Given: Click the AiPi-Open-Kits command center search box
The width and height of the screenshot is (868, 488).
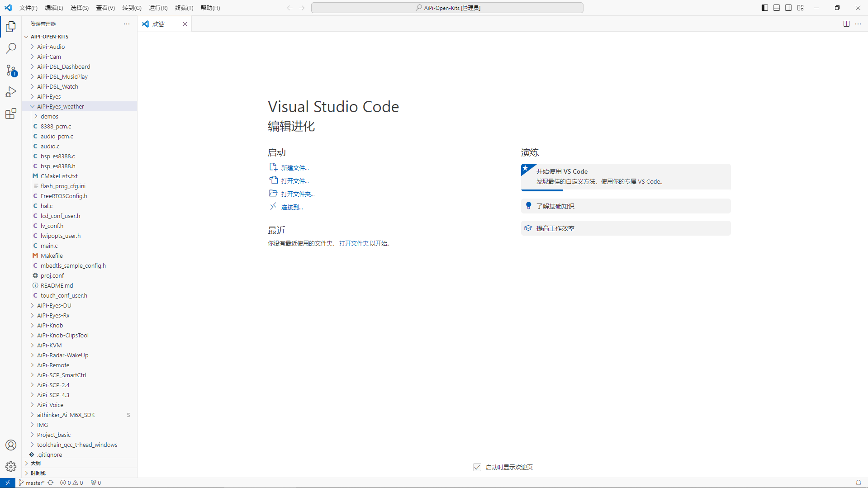Looking at the screenshot, I should pos(447,8).
